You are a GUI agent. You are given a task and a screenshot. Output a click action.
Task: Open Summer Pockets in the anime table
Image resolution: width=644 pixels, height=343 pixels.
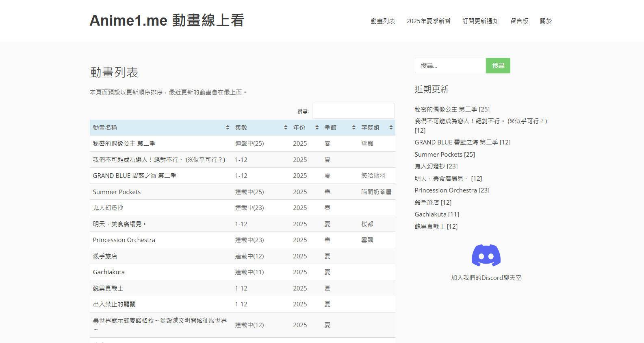click(117, 192)
